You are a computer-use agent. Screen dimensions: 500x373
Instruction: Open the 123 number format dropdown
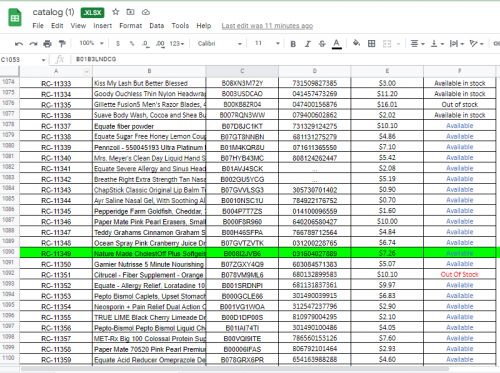(x=177, y=44)
